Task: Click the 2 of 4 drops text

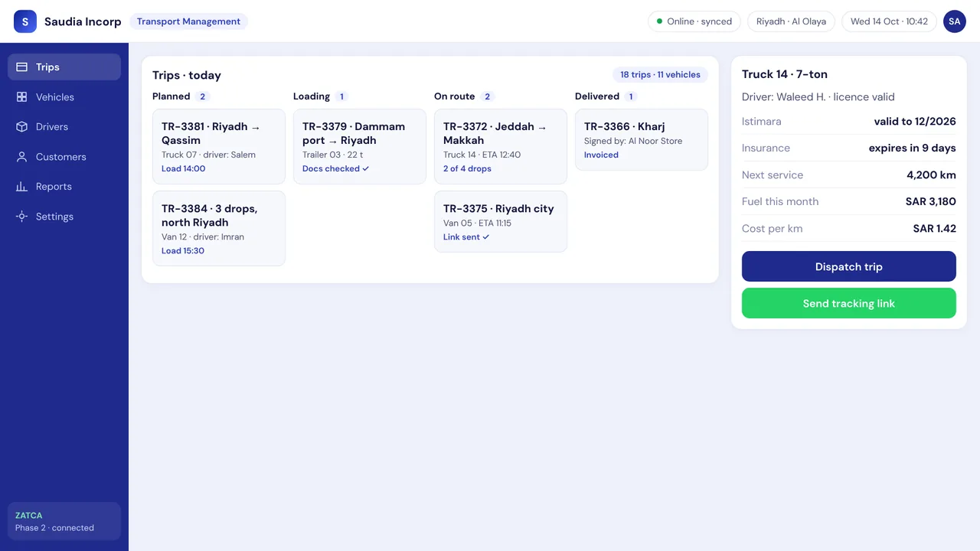Action: coord(467,168)
